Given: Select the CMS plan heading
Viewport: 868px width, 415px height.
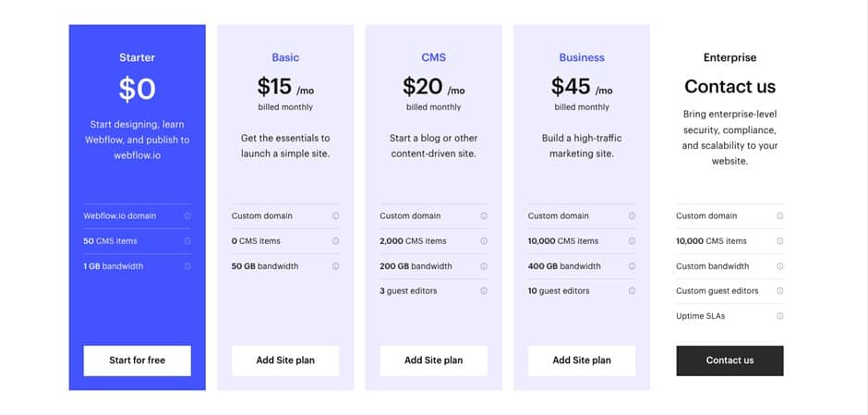Looking at the screenshot, I should pos(433,57).
